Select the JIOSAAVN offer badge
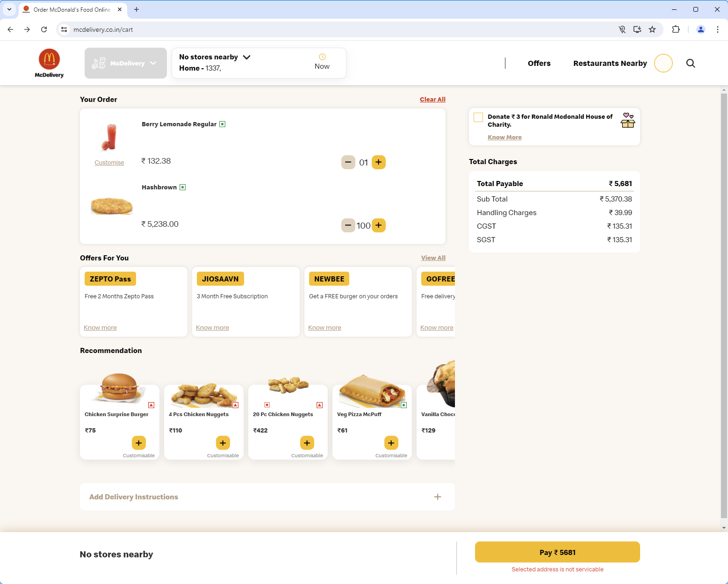 [x=220, y=279]
